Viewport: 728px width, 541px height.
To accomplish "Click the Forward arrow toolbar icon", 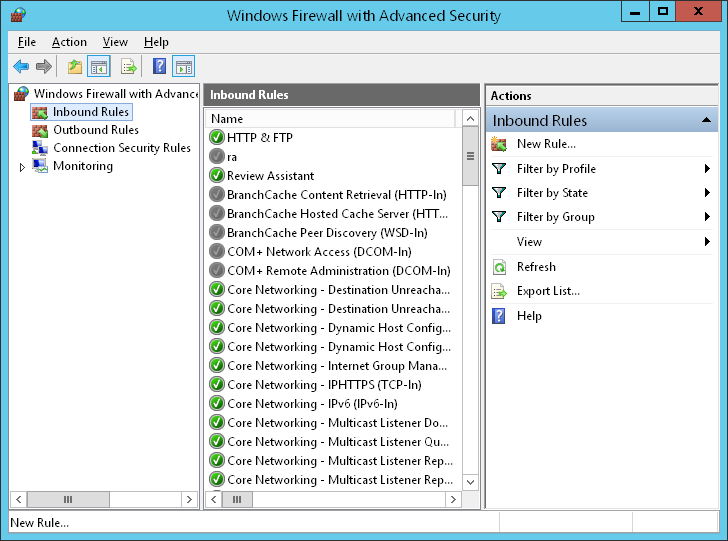I will pyautogui.click(x=44, y=67).
